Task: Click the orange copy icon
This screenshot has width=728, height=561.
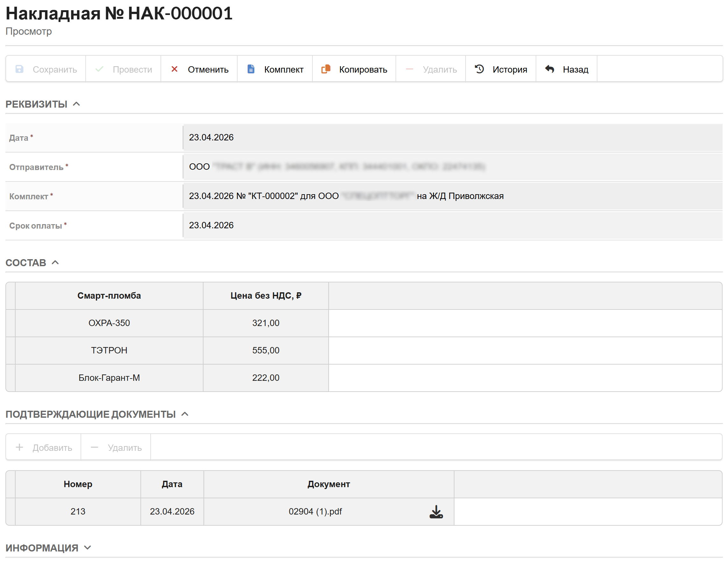Action: pos(326,69)
